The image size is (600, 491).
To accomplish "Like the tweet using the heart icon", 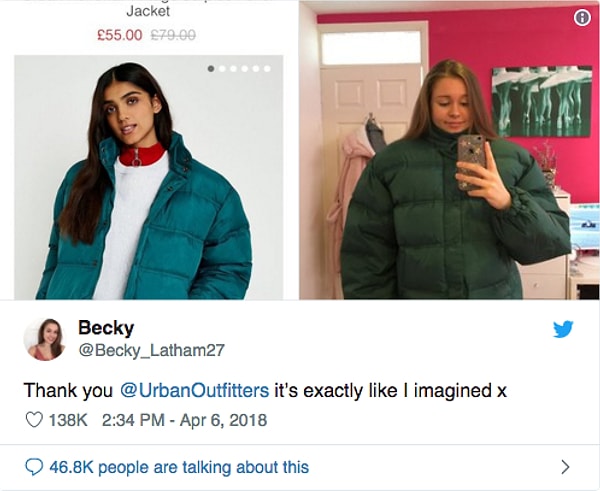I will 34,420.
